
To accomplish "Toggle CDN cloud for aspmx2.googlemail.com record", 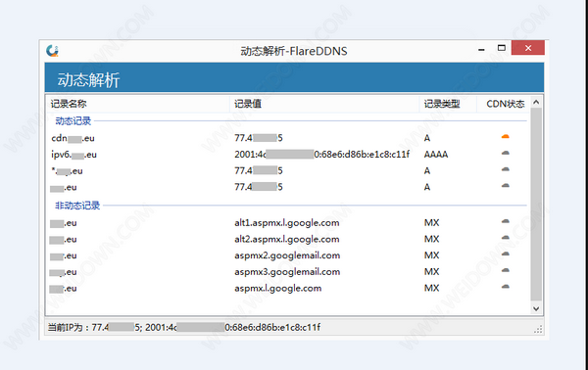I will pos(505,254).
